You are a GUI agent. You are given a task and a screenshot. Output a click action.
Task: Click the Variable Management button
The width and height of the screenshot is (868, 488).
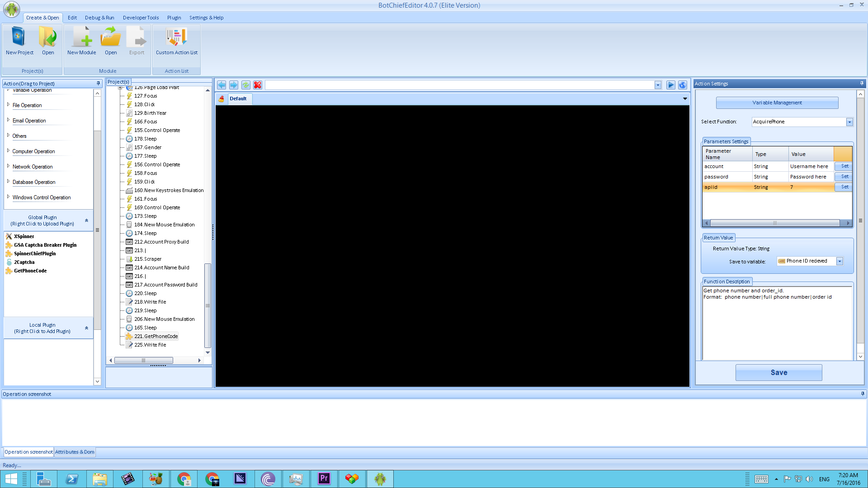(x=777, y=103)
